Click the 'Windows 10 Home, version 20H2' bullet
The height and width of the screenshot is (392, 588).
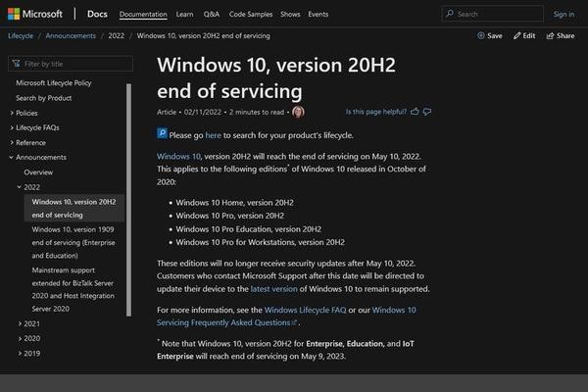tap(235, 203)
